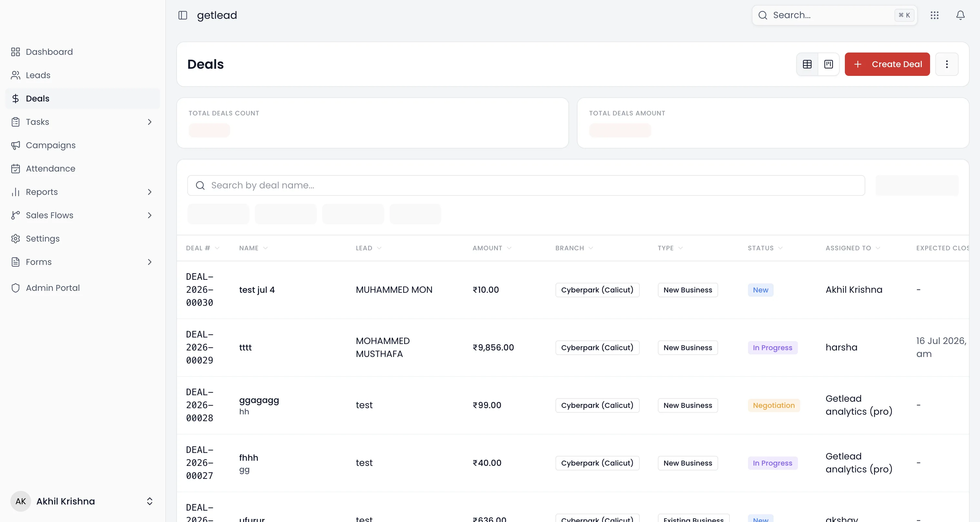Click the Admin Portal shield icon

pos(15,288)
